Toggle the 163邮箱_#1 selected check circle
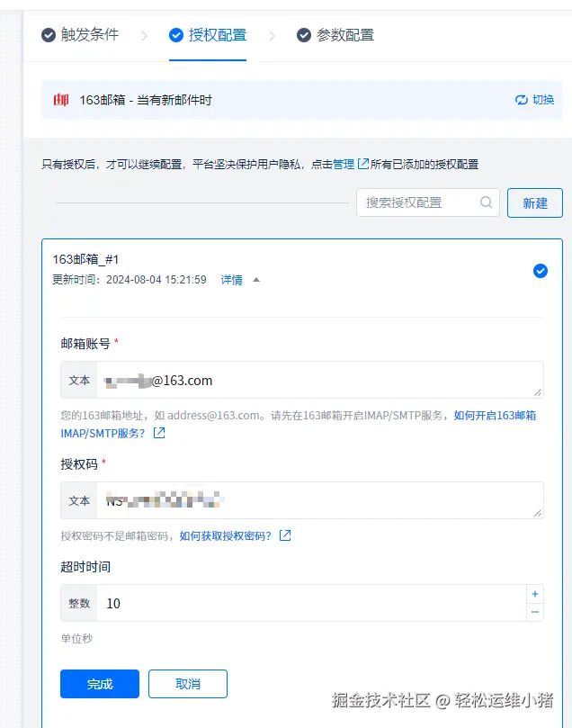Image resolution: width=572 pixels, height=728 pixels. pos(541,271)
